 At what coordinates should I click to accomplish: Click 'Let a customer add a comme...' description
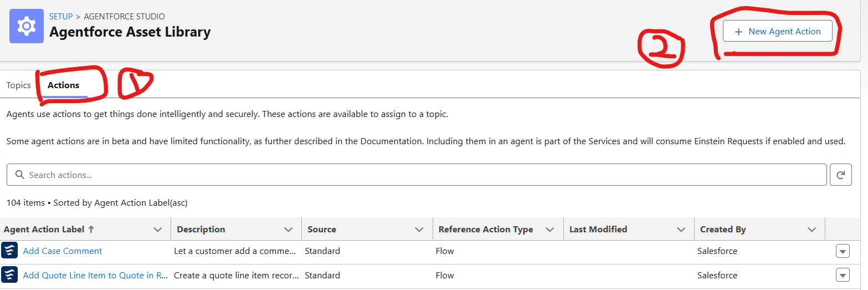point(235,251)
